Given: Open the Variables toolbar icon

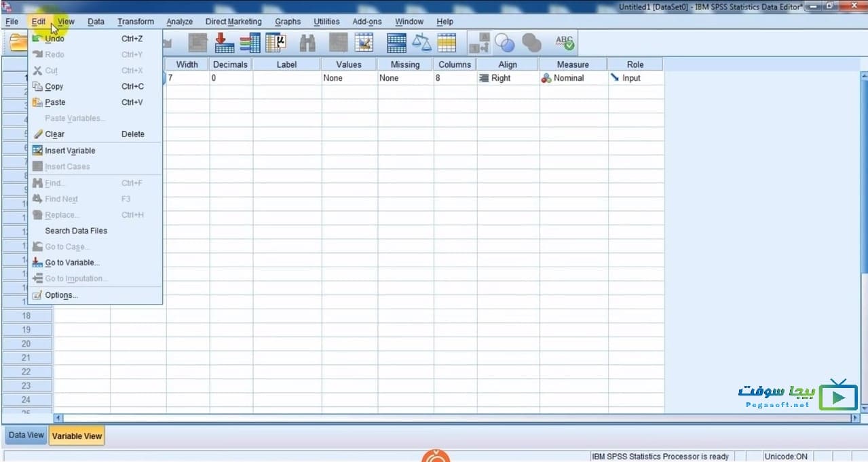Looking at the screenshot, I should coord(250,43).
